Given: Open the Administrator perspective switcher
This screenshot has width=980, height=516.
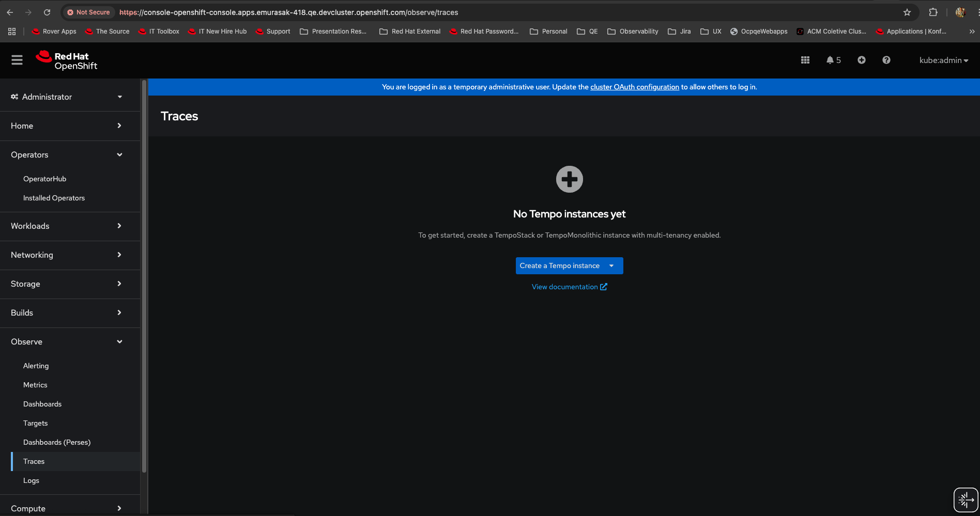Looking at the screenshot, I should [67, 97].
